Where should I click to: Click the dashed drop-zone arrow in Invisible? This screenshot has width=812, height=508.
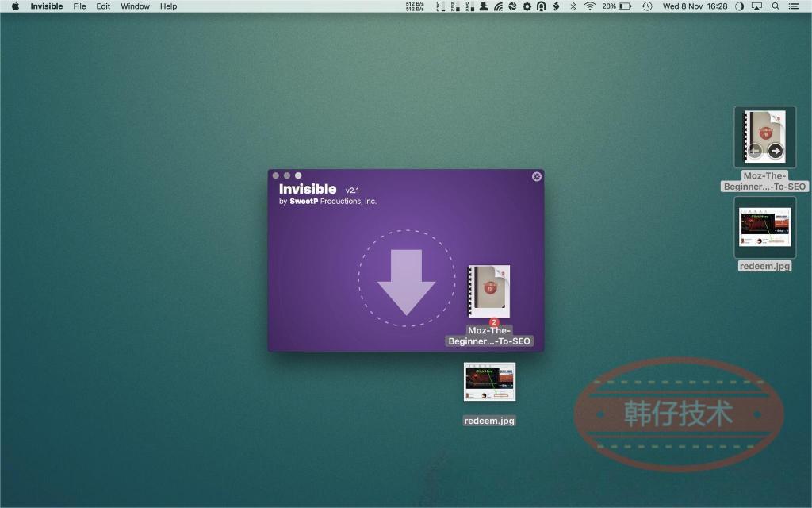point(407,279)
